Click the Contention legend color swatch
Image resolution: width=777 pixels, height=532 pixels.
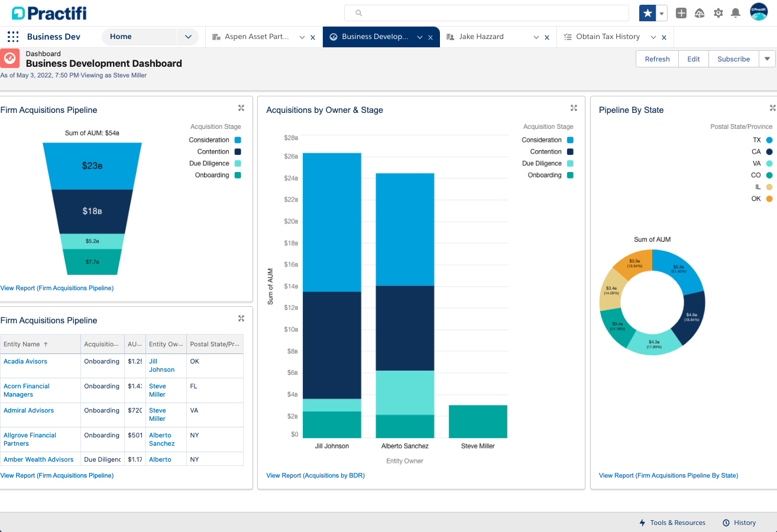(238, 152)
